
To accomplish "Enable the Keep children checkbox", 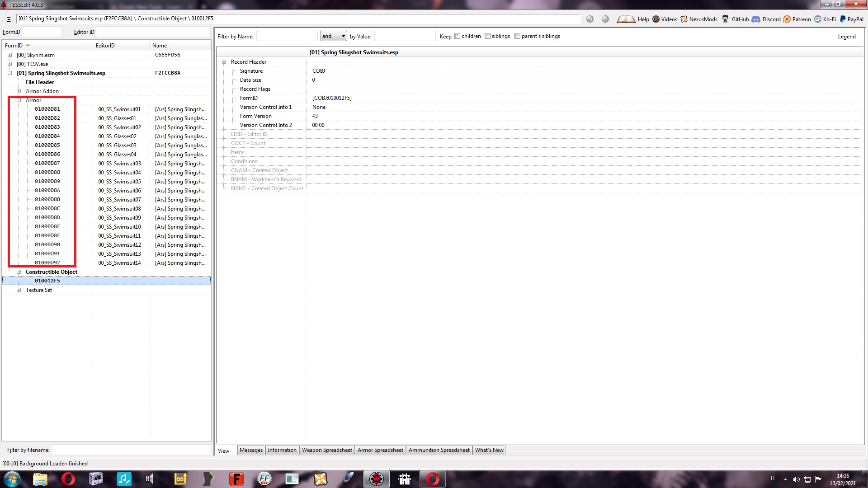I will [x=457, y=36].
